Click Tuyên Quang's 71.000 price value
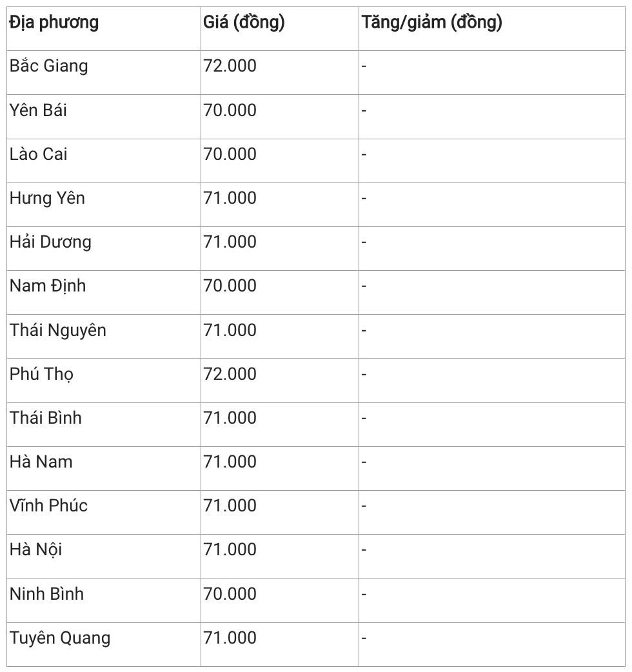This screenshot has width=632, height=672. click(230, 638)
